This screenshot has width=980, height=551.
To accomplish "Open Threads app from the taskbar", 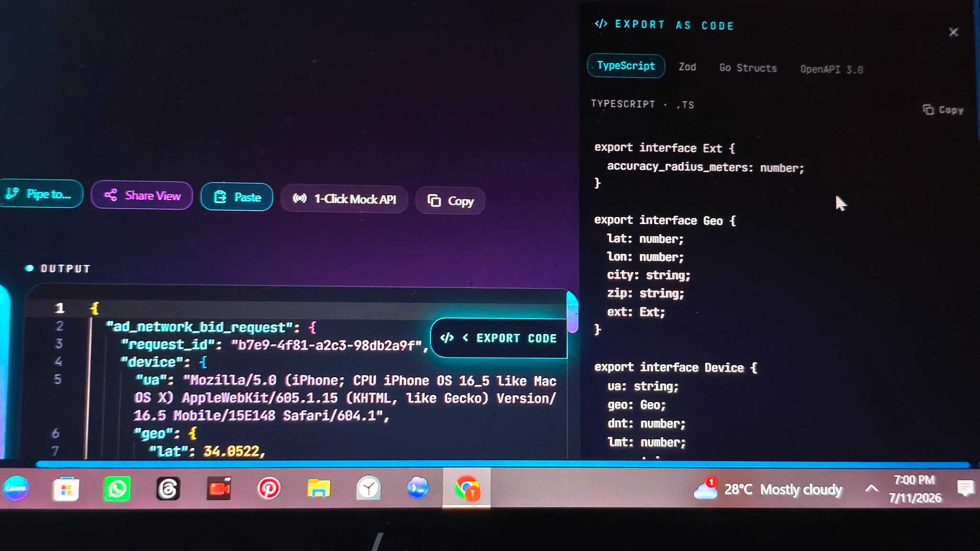I will pyautogui.click(x=168, y=489).
